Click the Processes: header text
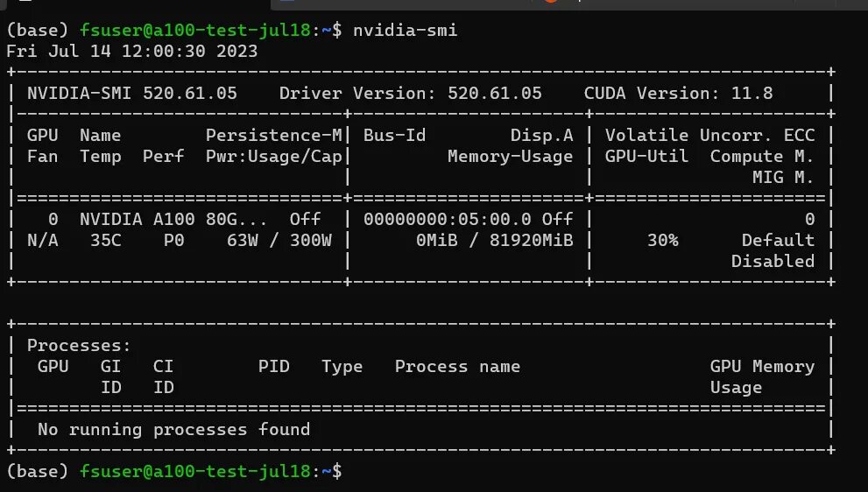Viewport: 868px width, 492px height. click(x=79, y=345)
